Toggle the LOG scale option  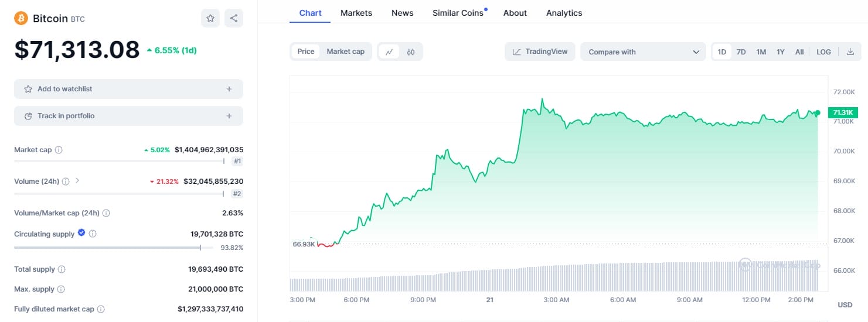(823, 52)
